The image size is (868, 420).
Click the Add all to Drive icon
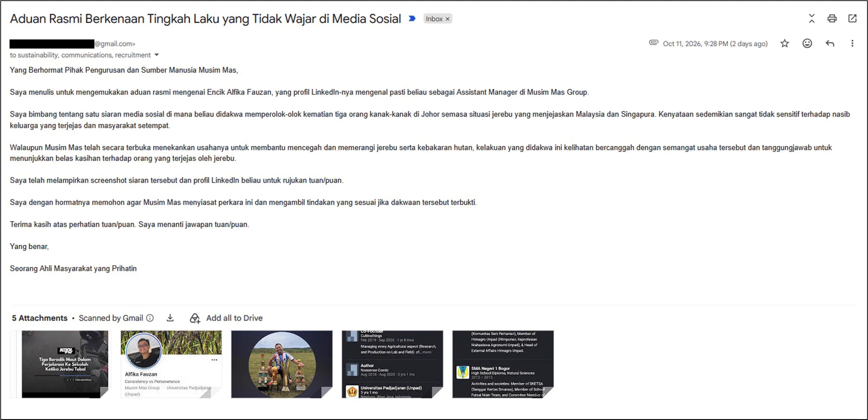click(x=195, y=319)
